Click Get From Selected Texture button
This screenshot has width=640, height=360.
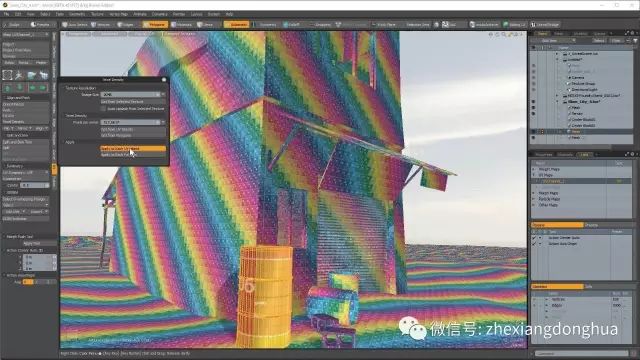click(x=133, y=102)
